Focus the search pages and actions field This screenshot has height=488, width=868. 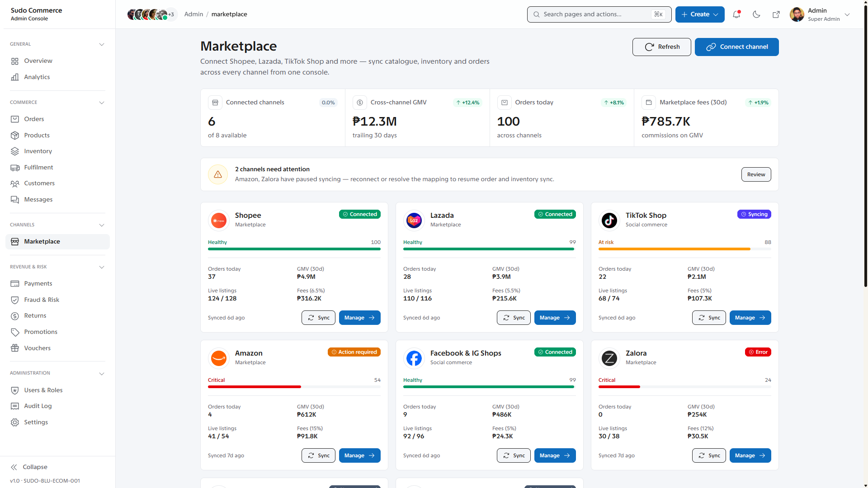pyautogui.click(x=599, y=14)
